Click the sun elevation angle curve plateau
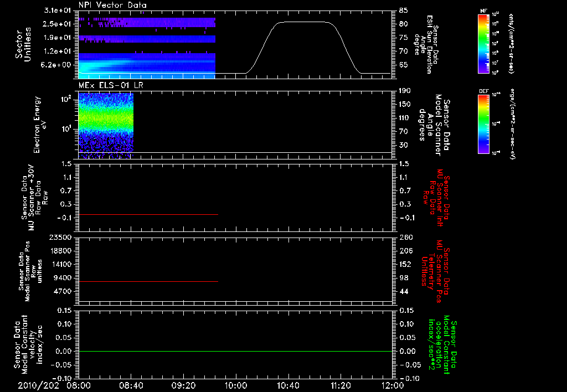This screenshot has width=567, height=392. (x=304, y=22)
